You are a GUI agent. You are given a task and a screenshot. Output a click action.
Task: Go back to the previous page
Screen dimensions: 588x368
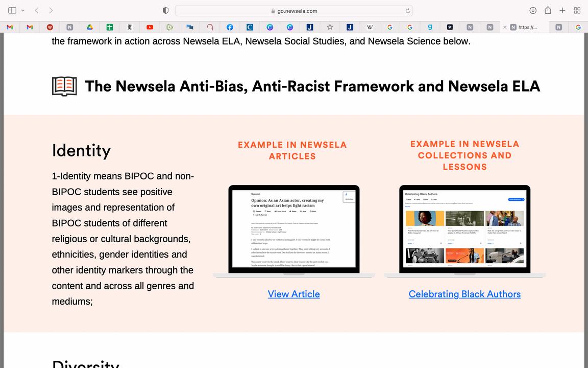37,11
